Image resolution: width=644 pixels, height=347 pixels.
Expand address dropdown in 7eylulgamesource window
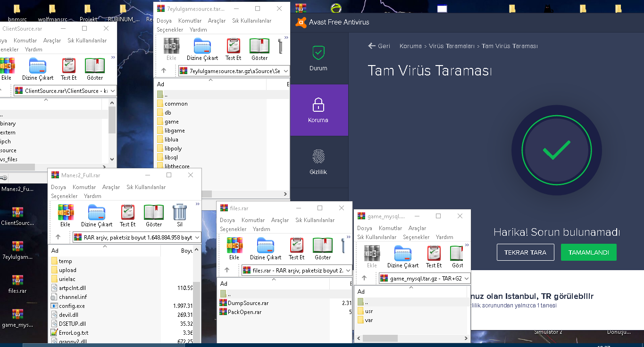(x=286, y=71)
